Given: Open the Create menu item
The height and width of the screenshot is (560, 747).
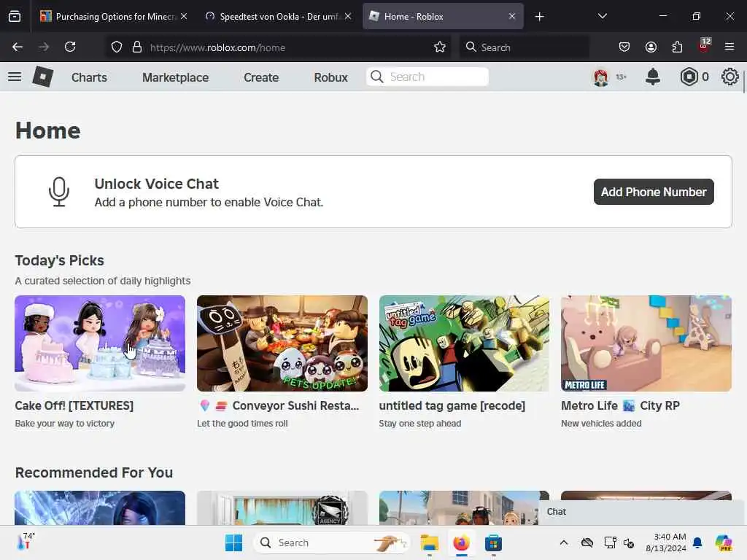Looking at the screenshot, I should coord(261,77).
